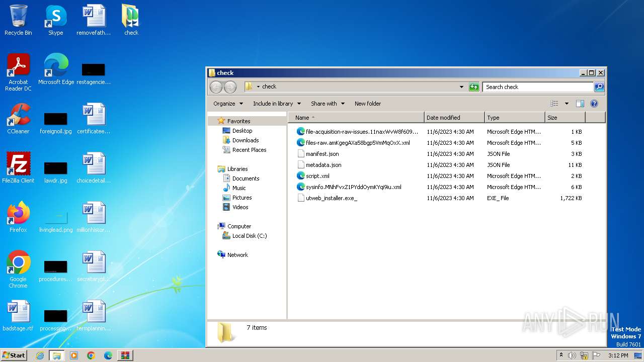Launch FileZilla Client shortcut
Viewport: 644px width, 362px height.
[18, 168]
